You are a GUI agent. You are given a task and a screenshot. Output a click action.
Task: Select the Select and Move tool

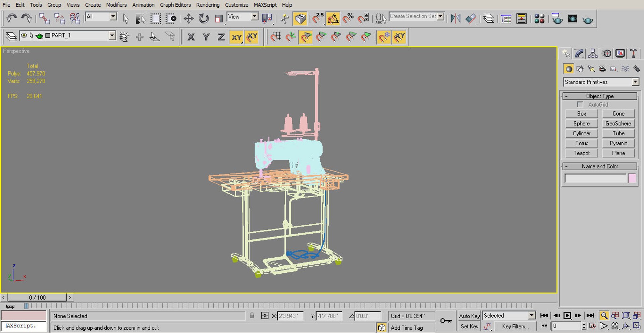coord(189,18)
